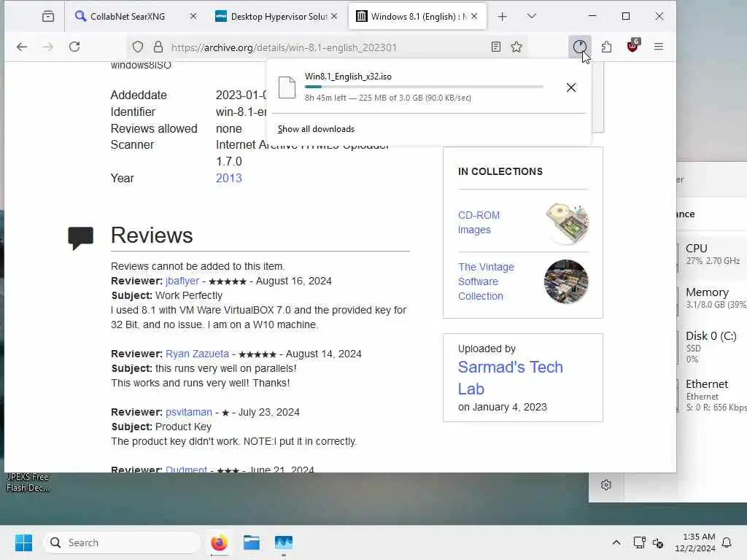This screenshot has height=560, width=747.
Task: Expand the list all tabs chevron
Action: [x=532, y=17]
